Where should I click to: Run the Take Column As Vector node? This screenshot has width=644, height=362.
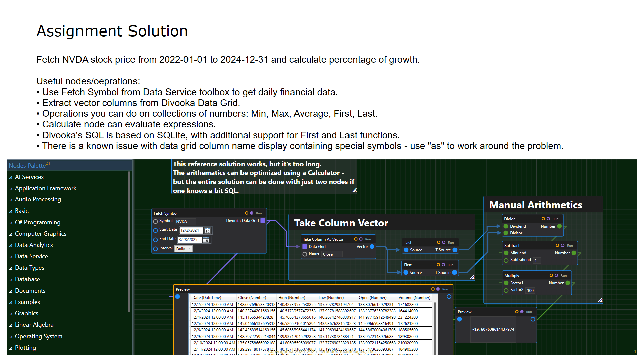point(368,239)
